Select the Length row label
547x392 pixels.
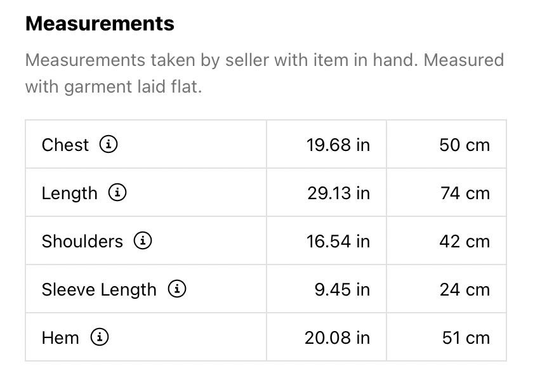[69, 193]
